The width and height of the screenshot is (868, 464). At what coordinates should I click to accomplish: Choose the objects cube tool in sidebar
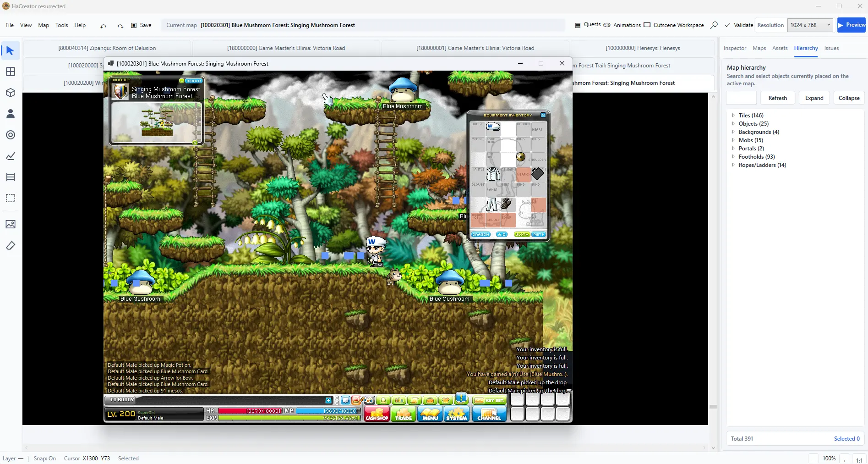(11, 93)
